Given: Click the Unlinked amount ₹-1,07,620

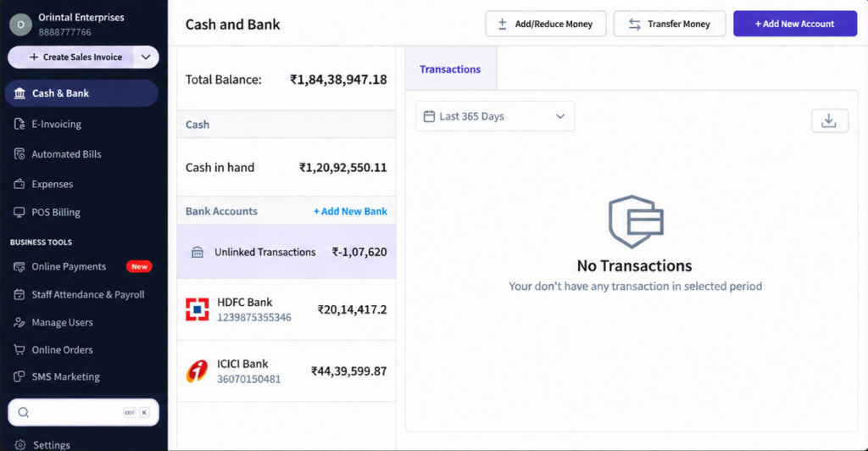Looking at the screenshot, I should click(359, 253).
